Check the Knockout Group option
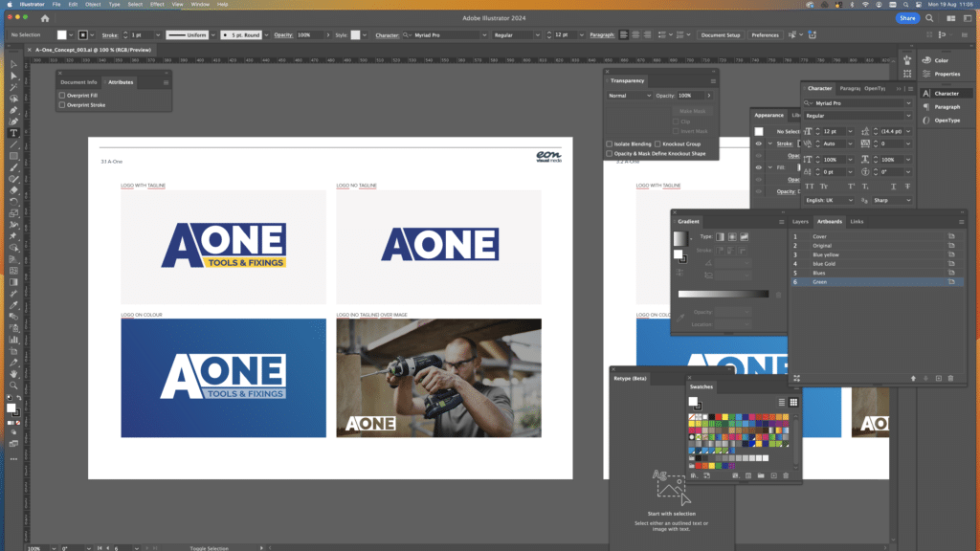Screen dimensions: 980x551 (x=657, y=143)
